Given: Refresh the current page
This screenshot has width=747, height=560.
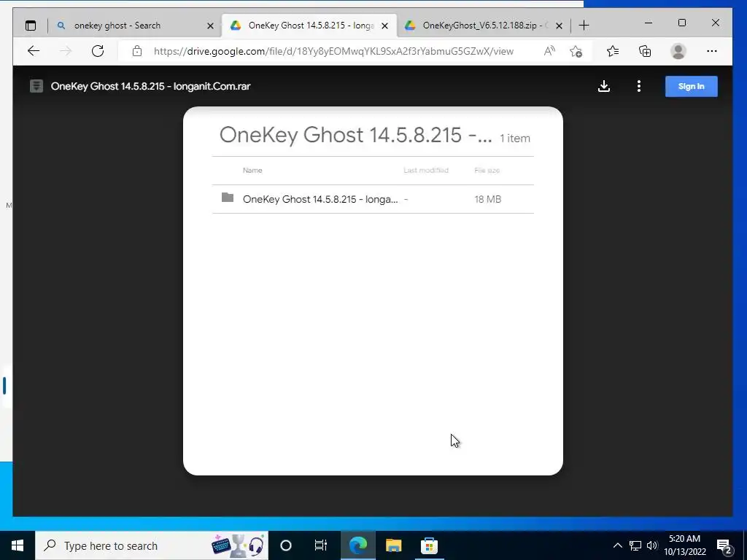Looking at the screenshot, I should tap(98, 51).
